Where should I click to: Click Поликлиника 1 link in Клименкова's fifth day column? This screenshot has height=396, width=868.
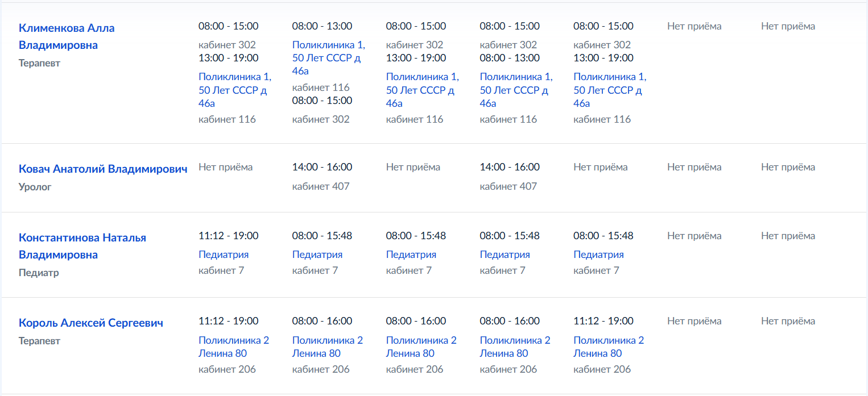610,90
